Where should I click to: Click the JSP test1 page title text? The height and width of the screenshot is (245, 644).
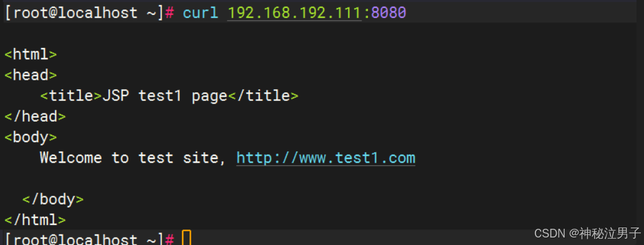pyautogui.click(x=165, y=96)
